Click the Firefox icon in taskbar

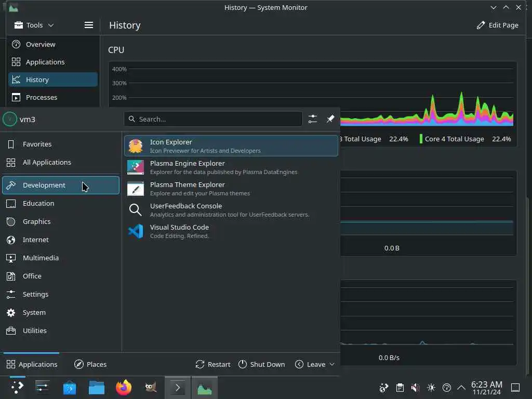coord(124,388)
